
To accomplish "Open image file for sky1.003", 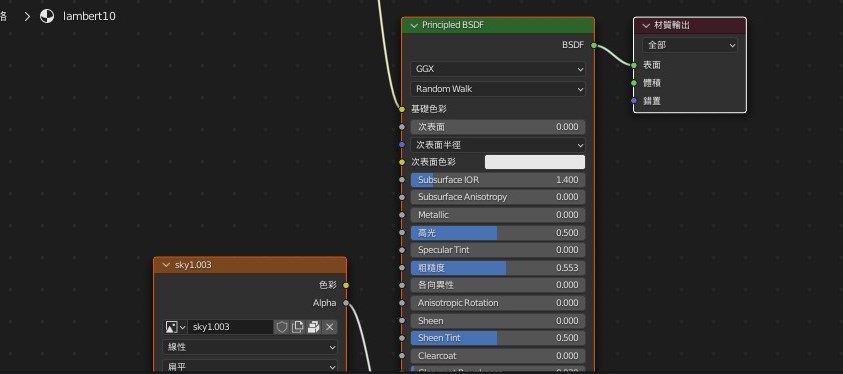I will pyautogui.click(x=314, y=327).
